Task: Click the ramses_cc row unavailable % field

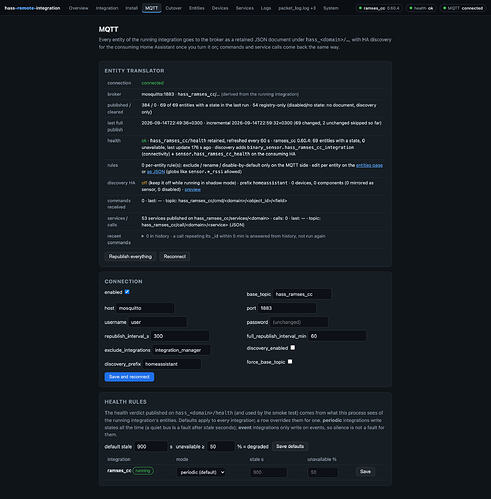Action: [322, 472]
